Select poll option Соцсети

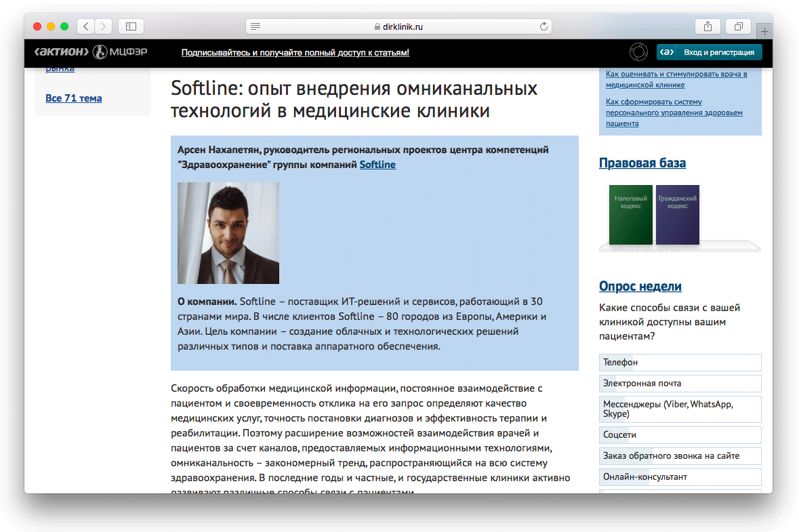coord(680,434)
